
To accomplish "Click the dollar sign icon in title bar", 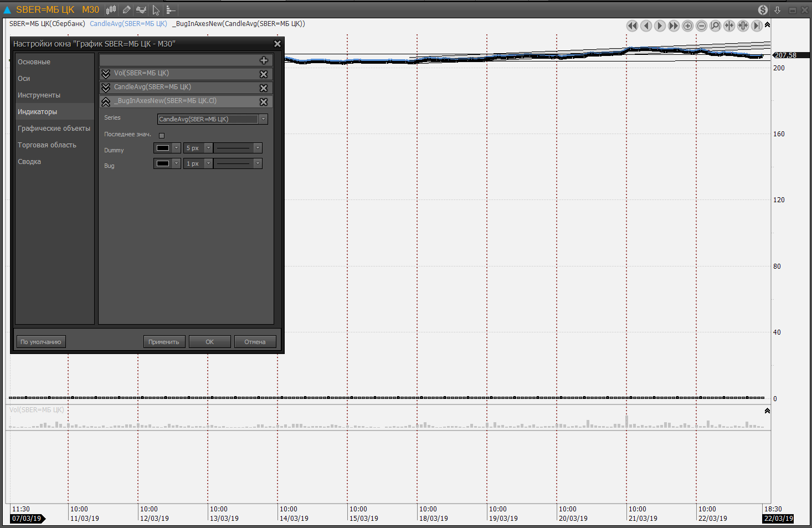I will coord(763,10).
